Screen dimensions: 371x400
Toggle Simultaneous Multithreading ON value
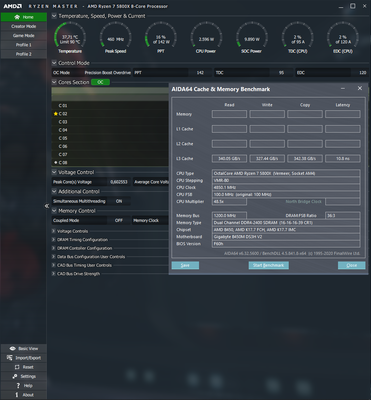pos(119,201)
